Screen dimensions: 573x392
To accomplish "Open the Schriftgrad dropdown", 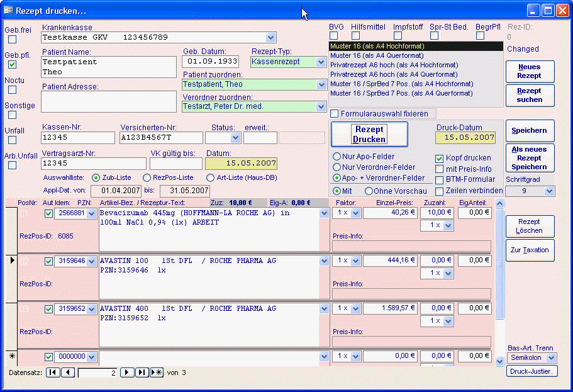I will tap(549, 191).
